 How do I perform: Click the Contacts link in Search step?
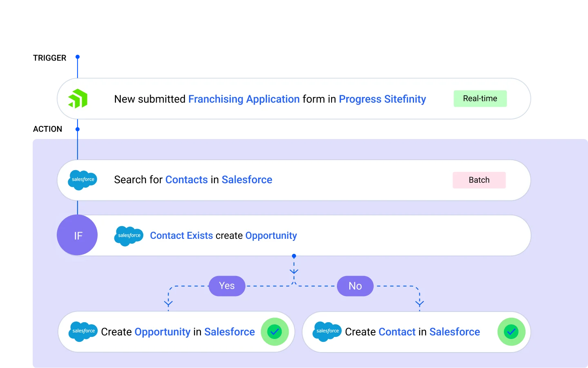click(x=187, y=180)
